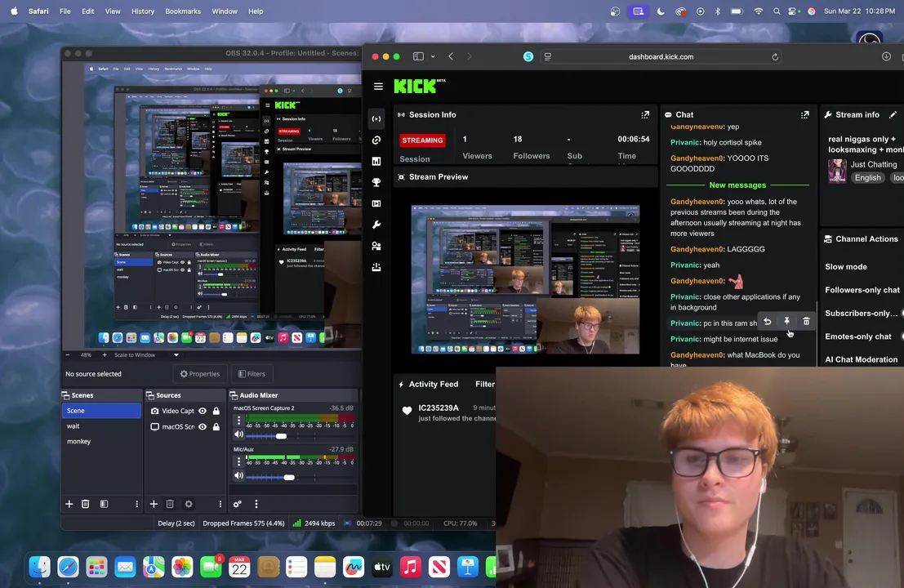Viewport: 904px width, 588px height.
Task: Mute the Mic/Aux audio channel
Action: pyautogui.click(x=238, y=475)
